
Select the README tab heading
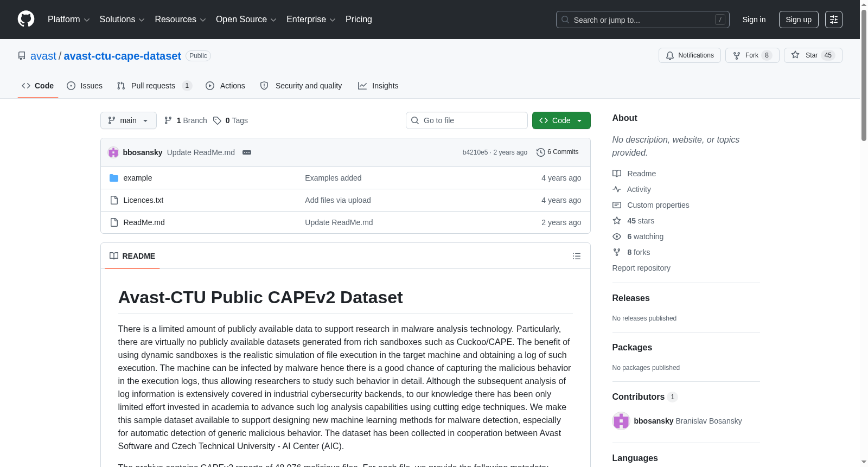pyautogui.click(x=132, y=256)
